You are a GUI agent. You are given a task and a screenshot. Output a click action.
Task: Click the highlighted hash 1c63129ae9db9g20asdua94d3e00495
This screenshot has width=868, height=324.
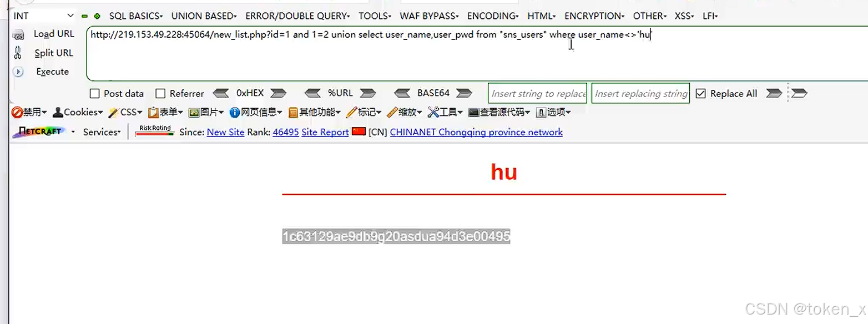point(396,236)
